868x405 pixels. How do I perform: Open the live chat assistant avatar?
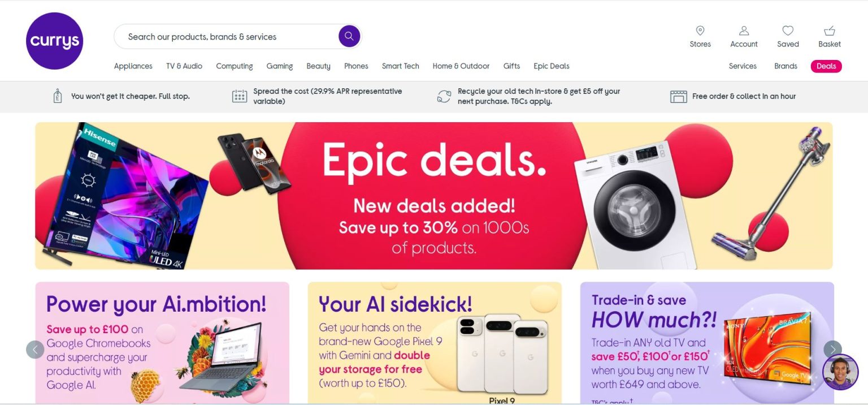point(840,372)
